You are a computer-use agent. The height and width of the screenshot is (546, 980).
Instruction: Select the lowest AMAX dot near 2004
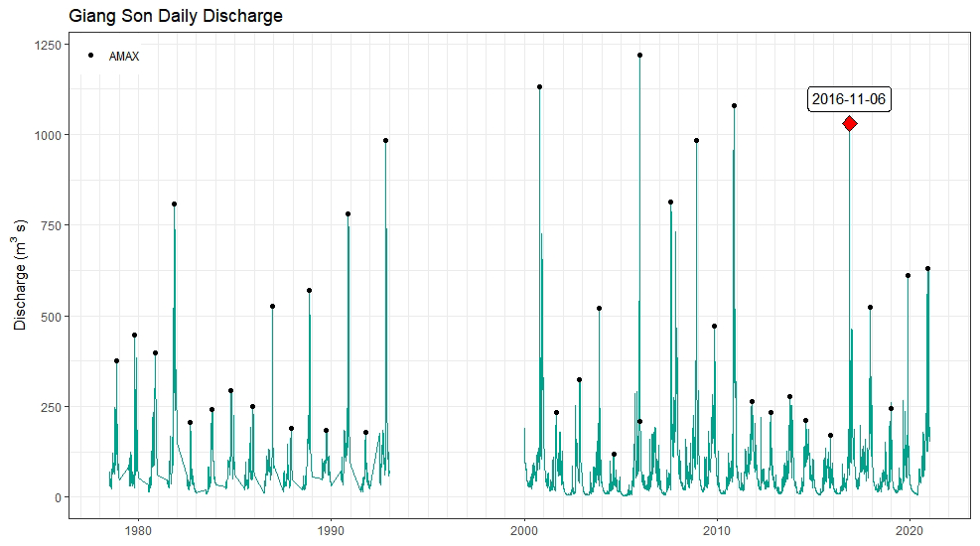tap(614, 455)
